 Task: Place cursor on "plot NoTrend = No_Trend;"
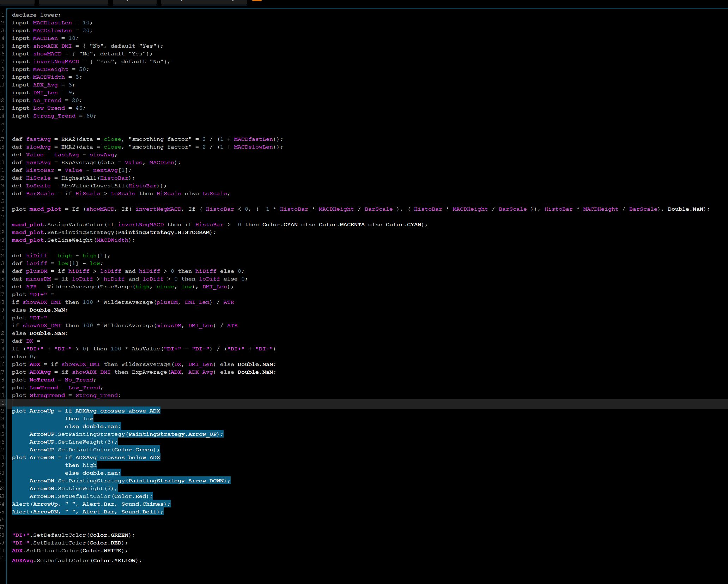click(x=54, y=380)
